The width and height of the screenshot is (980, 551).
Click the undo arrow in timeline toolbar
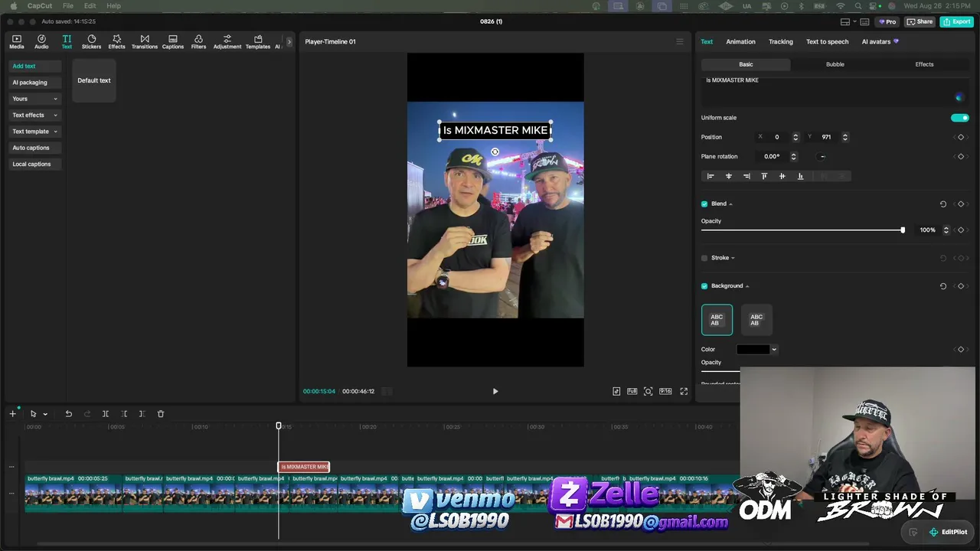pyautogui.click(x=68, y=414)
